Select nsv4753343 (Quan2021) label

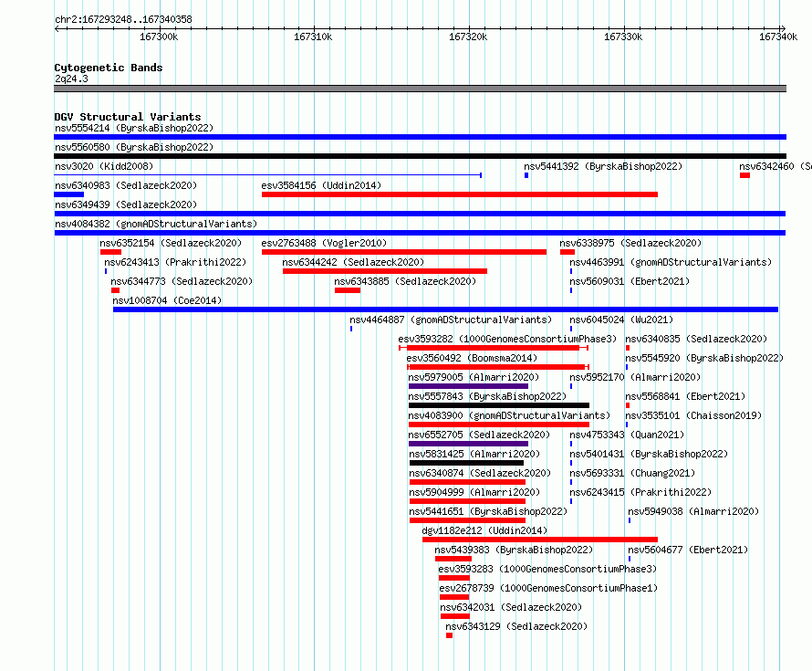(627, 435)
